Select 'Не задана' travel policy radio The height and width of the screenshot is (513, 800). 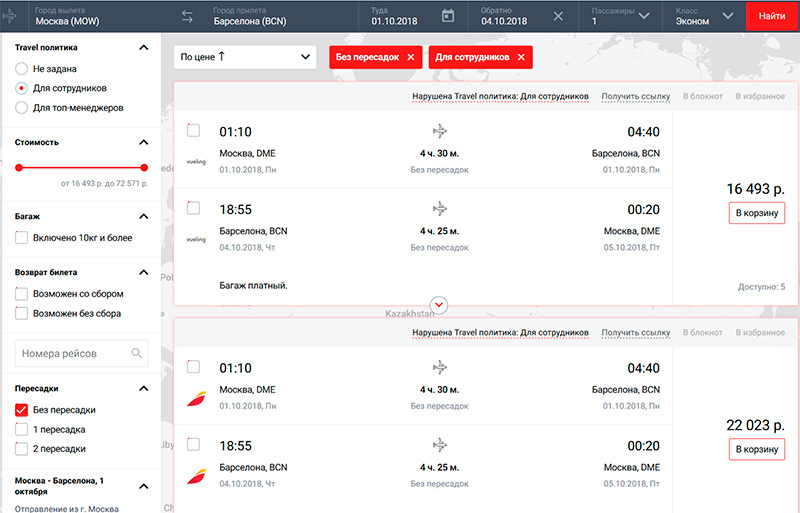[x=22, y=68]
